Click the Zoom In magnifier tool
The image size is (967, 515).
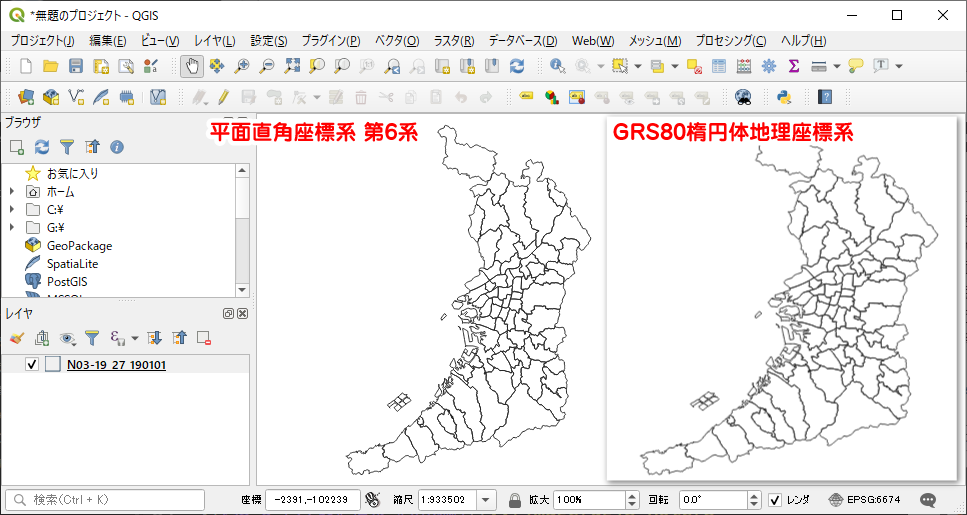(x=241, y=67)
